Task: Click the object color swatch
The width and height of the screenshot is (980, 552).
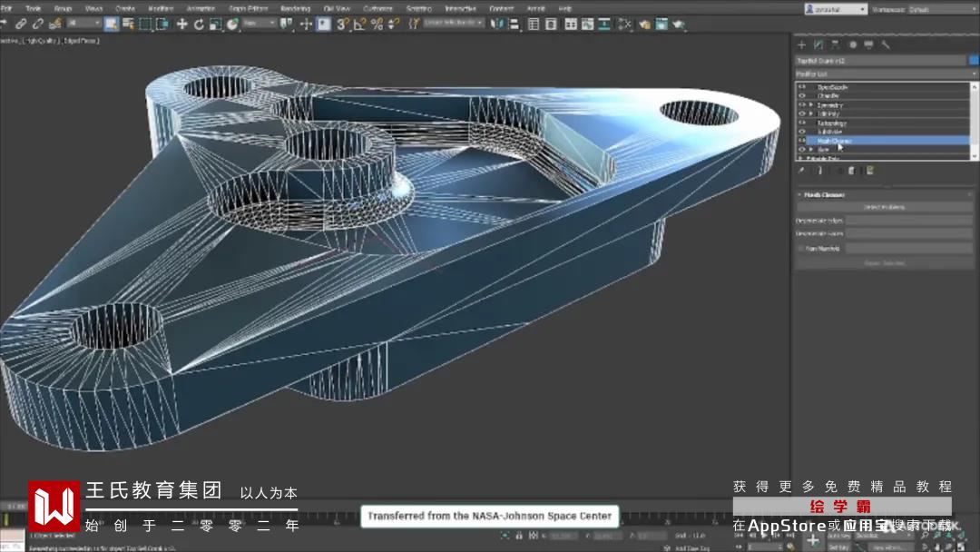Action: coord(973,60)
